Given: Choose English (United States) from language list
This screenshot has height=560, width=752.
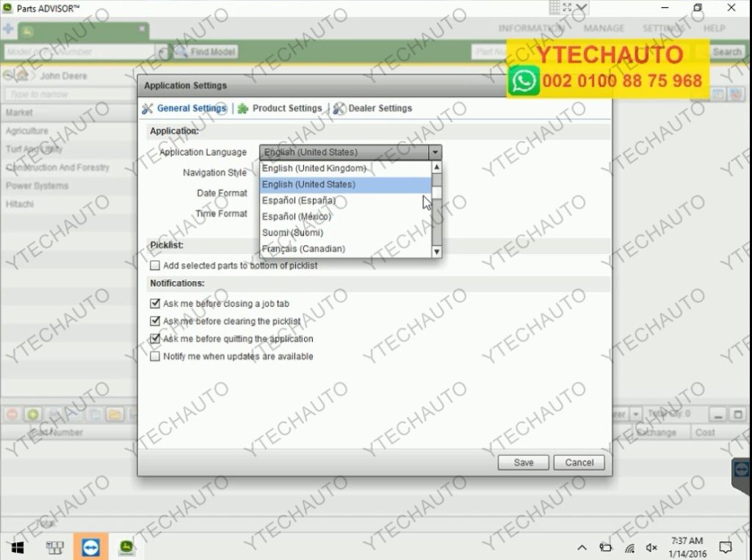Looking at the screenshot, I should [345, 185].
